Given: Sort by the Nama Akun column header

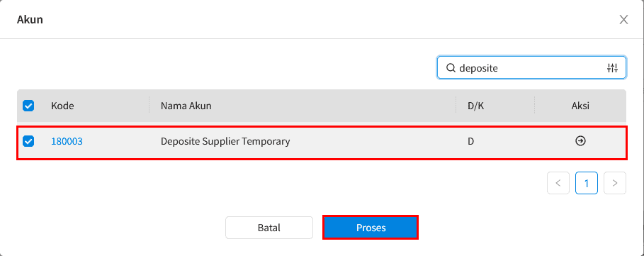Looking at the screenshot, I should pos(186,106).
